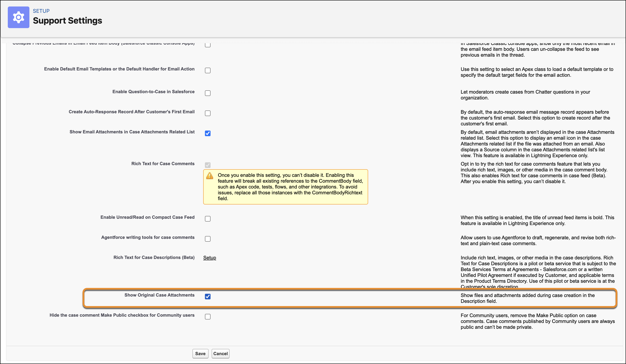626x364 pixels.
Task: Tick Enable Question-to-Case in Salesforce
Action: (208, 93)
